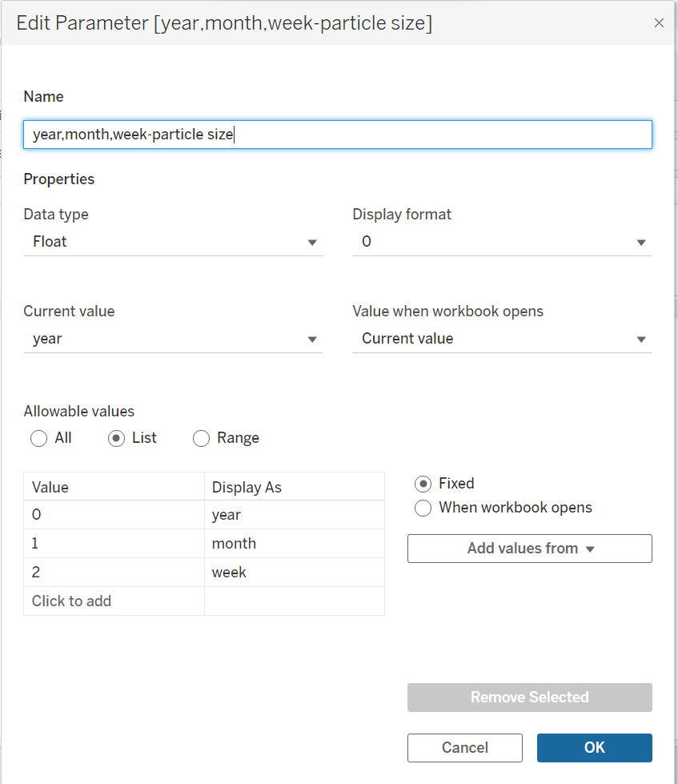Select the Range allowable values option

coord(201,438)
